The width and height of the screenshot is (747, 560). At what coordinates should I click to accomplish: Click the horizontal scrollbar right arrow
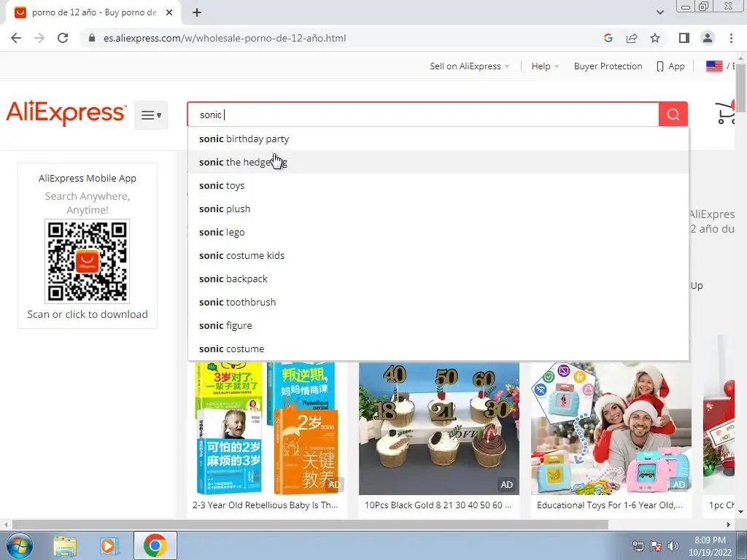pyautogui.click(x=729, y=525)
